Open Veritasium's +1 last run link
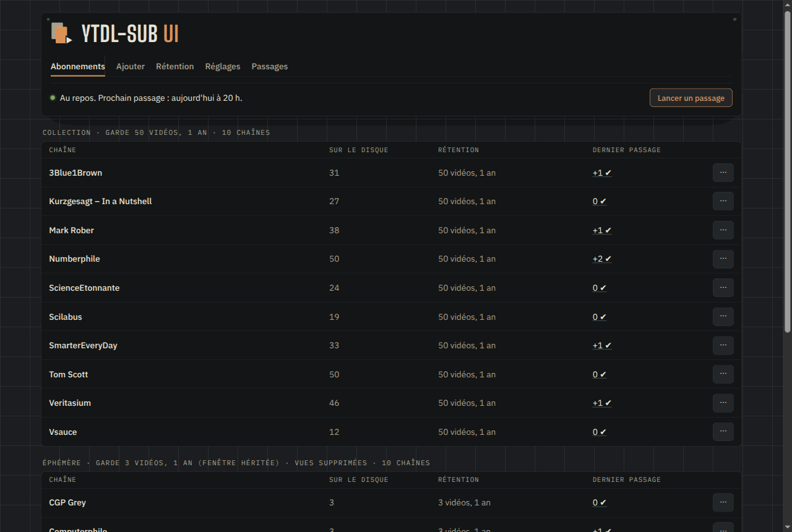 602,403
